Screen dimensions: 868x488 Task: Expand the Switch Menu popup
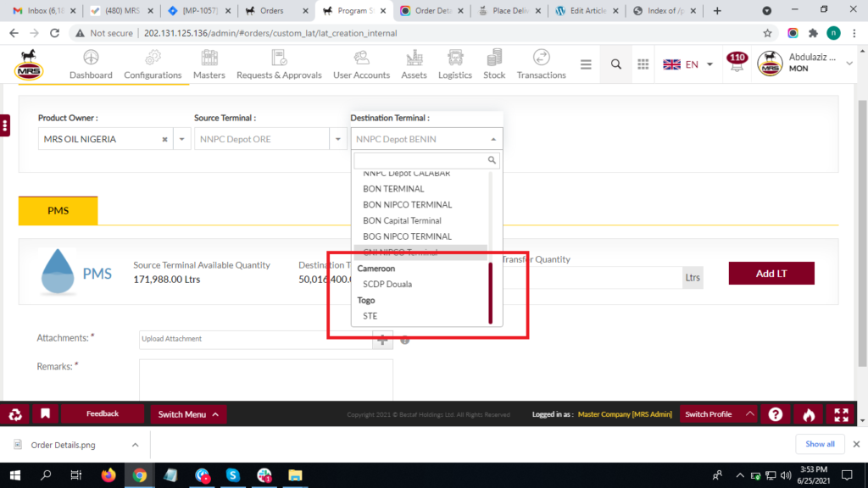click(x=188, y=413)
